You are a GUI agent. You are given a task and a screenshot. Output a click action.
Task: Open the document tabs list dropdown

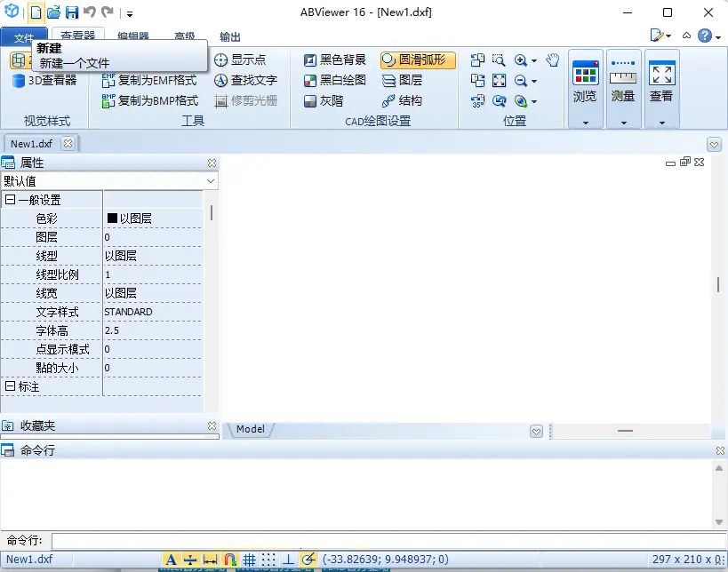coord(714,145)
